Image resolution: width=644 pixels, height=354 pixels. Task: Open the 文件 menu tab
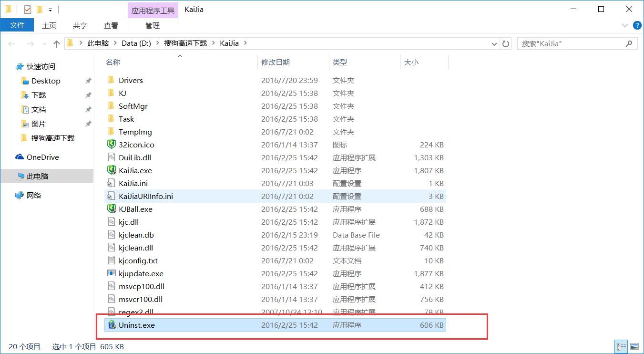(17, 25)
